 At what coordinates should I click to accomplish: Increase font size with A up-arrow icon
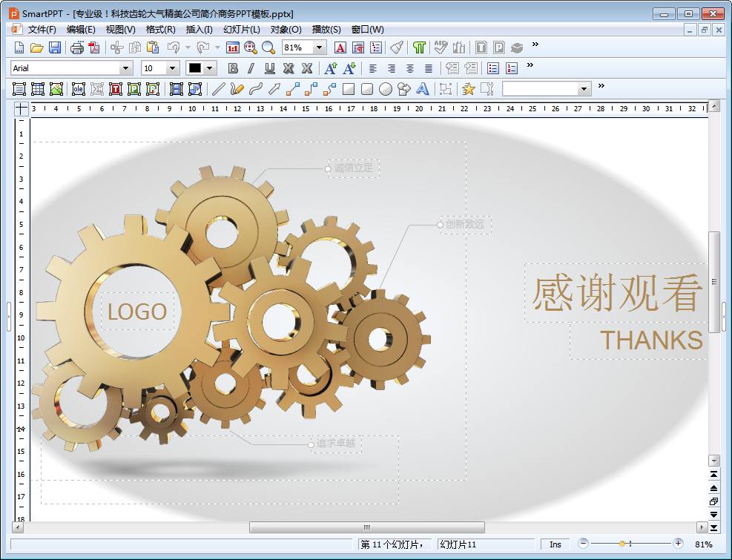coord(331,68)
